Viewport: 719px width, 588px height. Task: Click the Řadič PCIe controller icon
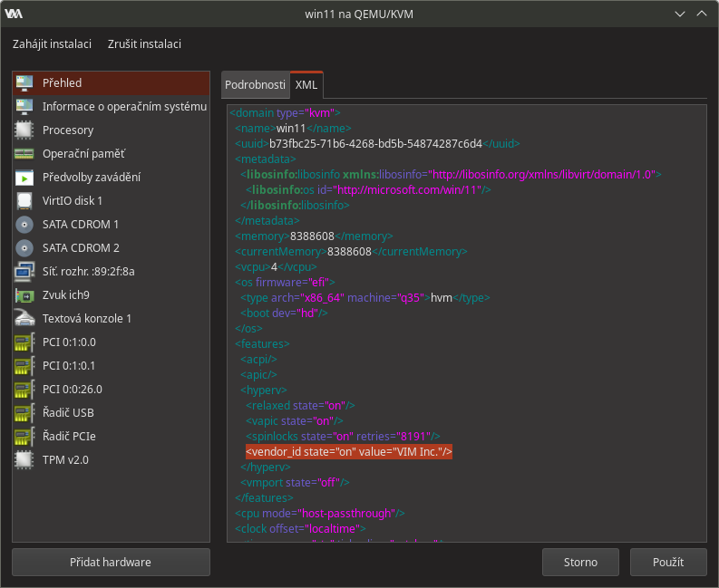point(24,437)
